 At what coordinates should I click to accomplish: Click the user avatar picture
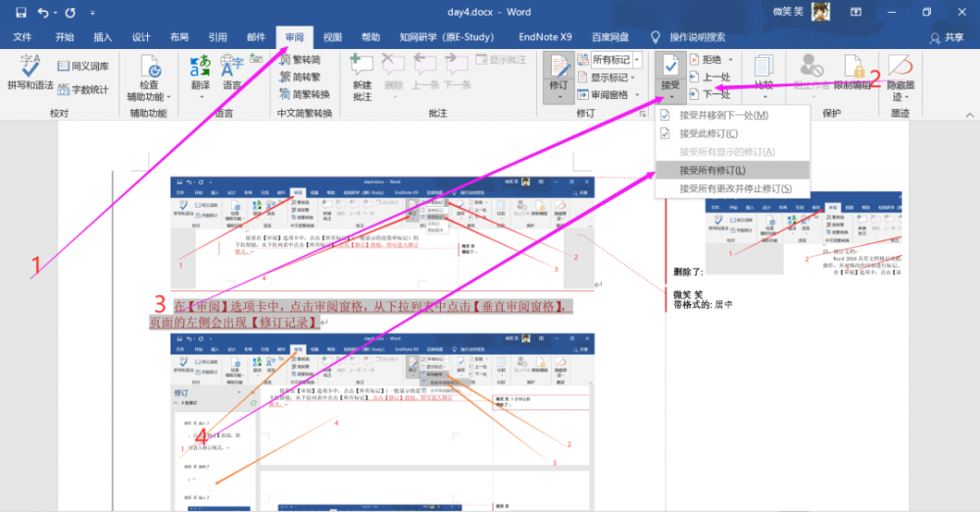(820, 12)
